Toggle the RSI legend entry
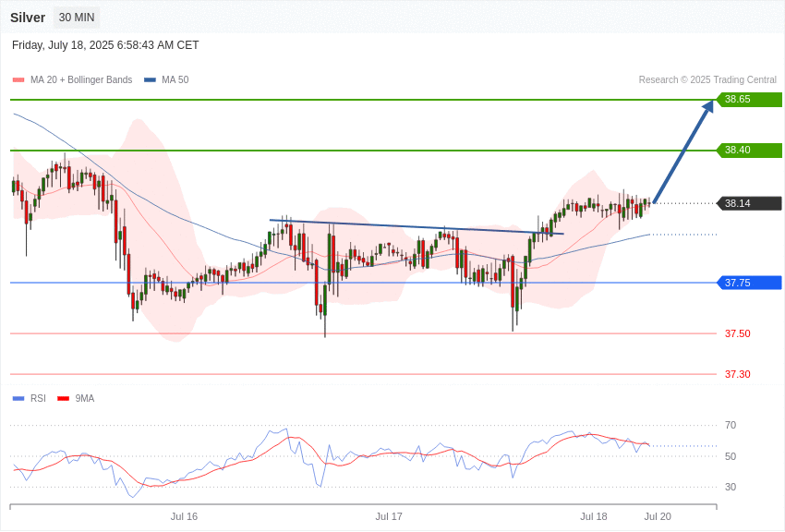This screenshot has width=785, height=532. pyautogui.click(x=29, y=398)
